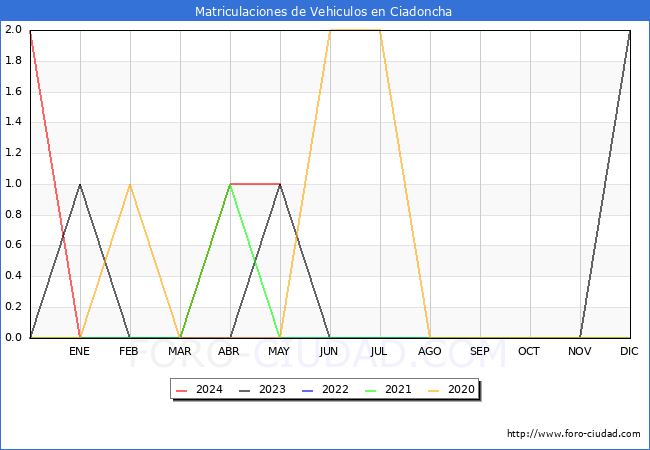
Task: Click the green 2021 legend color marker
Action: click(371, 390)
